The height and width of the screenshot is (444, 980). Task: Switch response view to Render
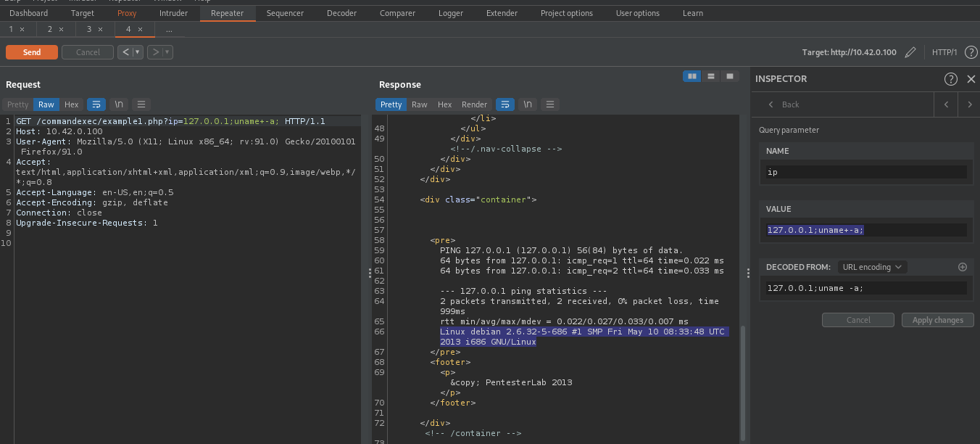(x=475, y=104)
